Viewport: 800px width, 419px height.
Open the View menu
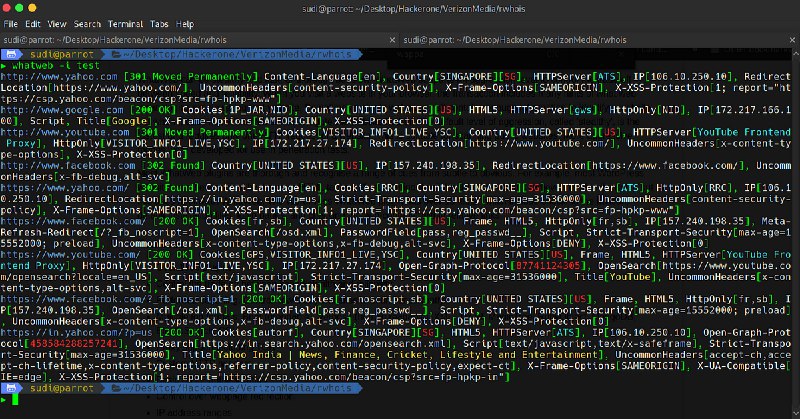tap(57, 24)
